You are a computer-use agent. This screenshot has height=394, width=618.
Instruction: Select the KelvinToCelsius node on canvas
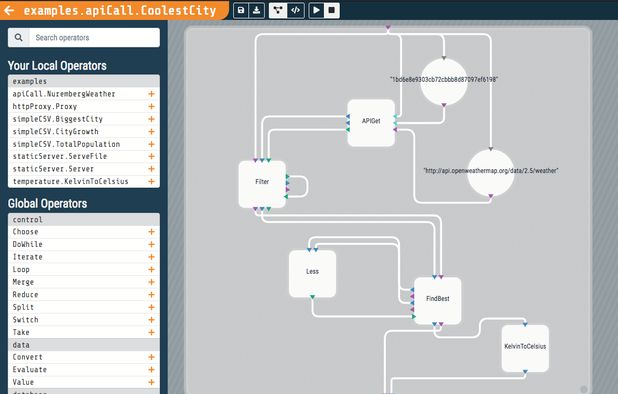point(525,348)
